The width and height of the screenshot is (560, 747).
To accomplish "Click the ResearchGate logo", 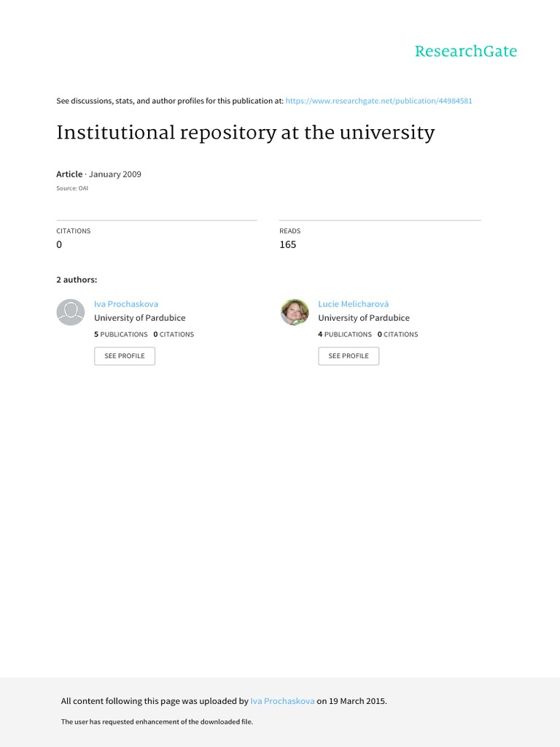I will pos(465,51).
